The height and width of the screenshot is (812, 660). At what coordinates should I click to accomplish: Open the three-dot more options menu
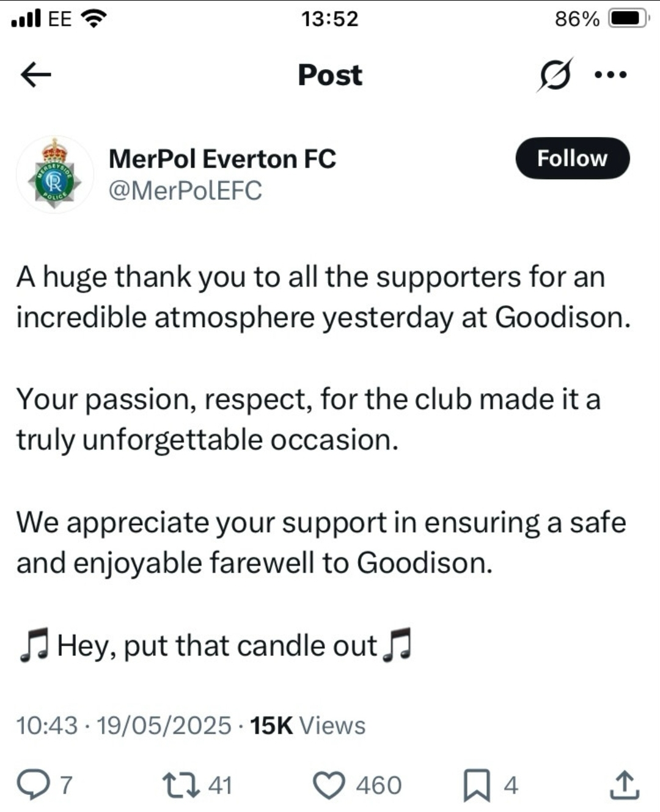610,75
